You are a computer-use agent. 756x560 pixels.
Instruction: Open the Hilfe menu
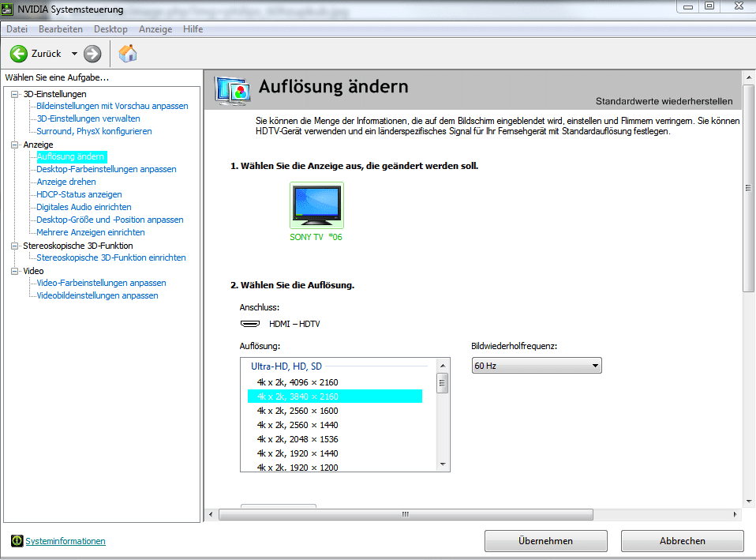pyautogui.click(x=193, y=29)
